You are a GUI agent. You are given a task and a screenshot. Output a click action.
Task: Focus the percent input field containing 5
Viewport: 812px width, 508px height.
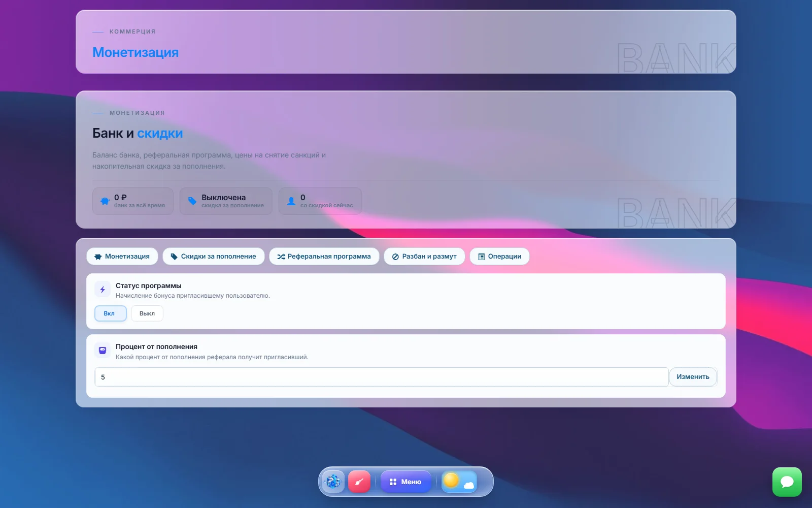(382, 377)
